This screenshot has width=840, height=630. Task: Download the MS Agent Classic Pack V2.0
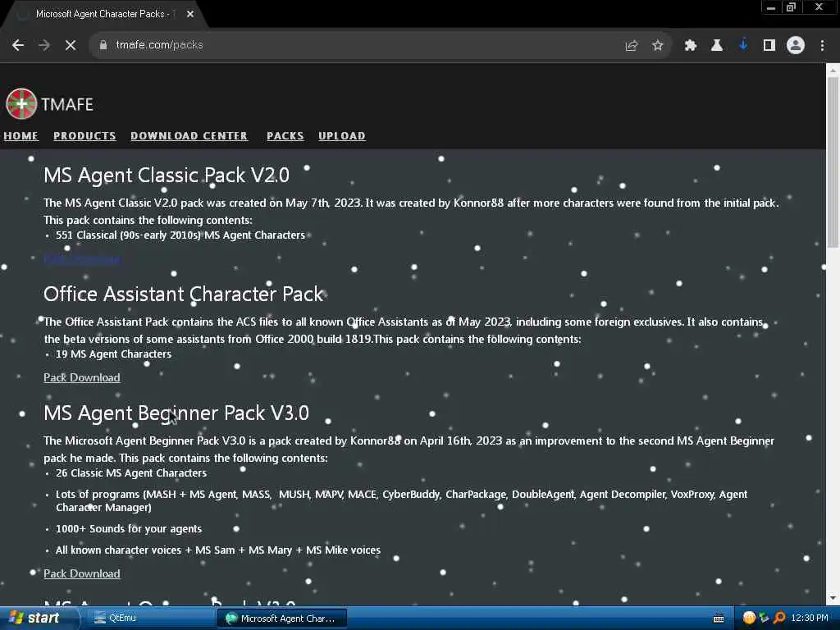[x=82, y=258]
